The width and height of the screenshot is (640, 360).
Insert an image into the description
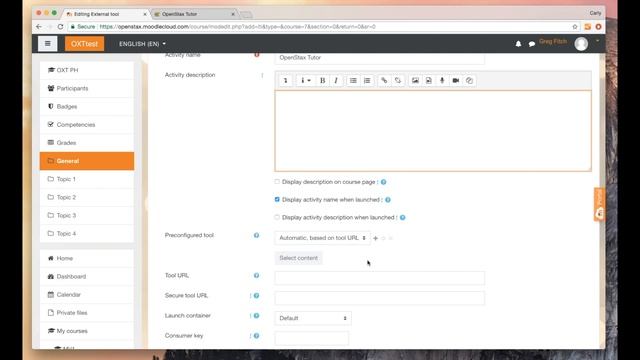tap(415, 80)
